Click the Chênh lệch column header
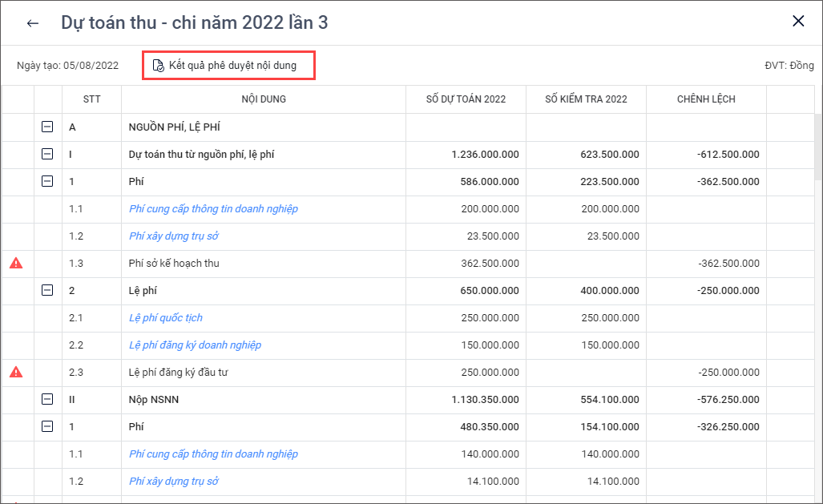The image size is (823, 504). 706,99
